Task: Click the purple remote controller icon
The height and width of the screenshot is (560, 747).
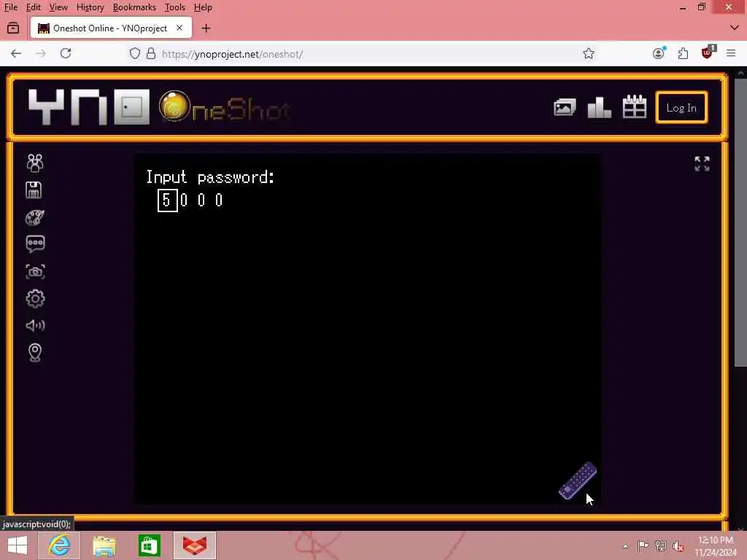Action: (578, 481)
